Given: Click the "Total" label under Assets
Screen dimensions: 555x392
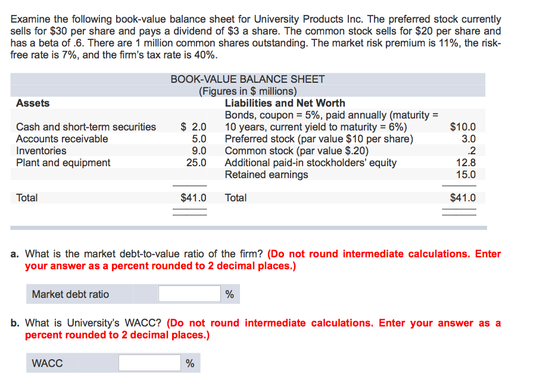Looking at the screenshot, I should point(27,198).
